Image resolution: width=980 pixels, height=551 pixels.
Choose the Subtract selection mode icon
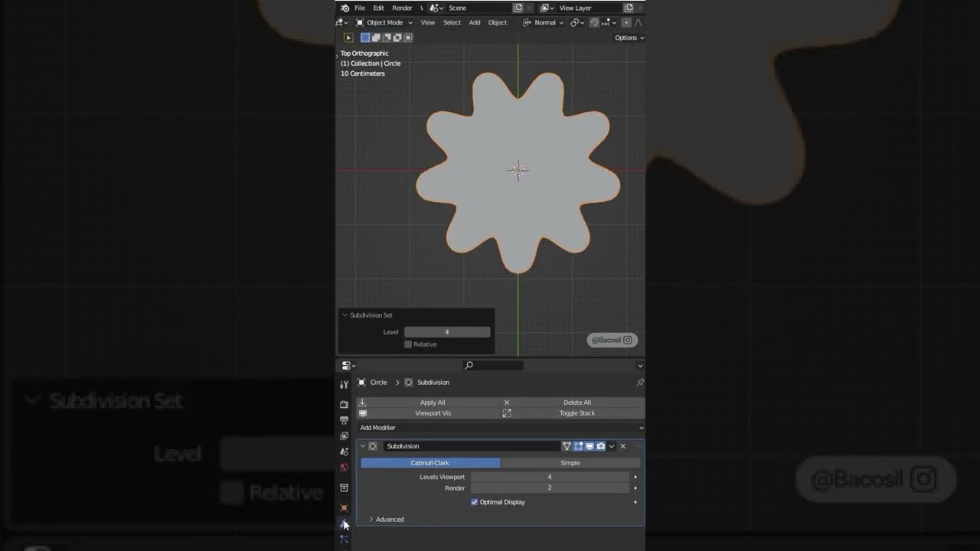387,37
